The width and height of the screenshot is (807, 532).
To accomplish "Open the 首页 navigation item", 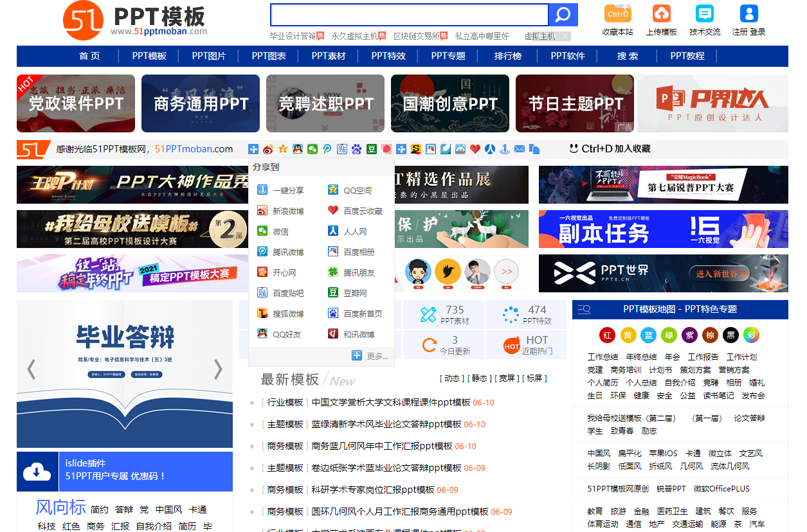I will 89,56.
